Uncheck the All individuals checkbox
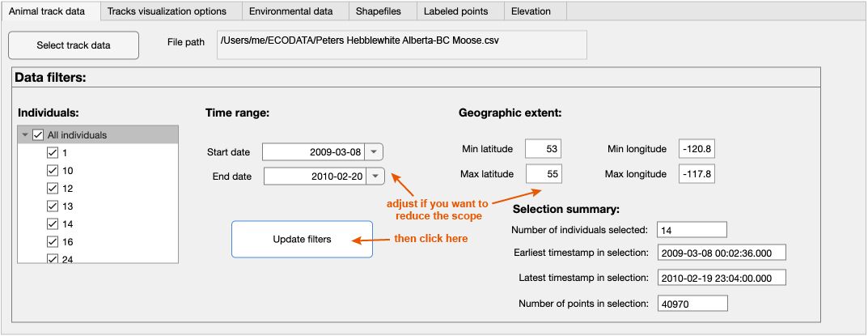 38,135
